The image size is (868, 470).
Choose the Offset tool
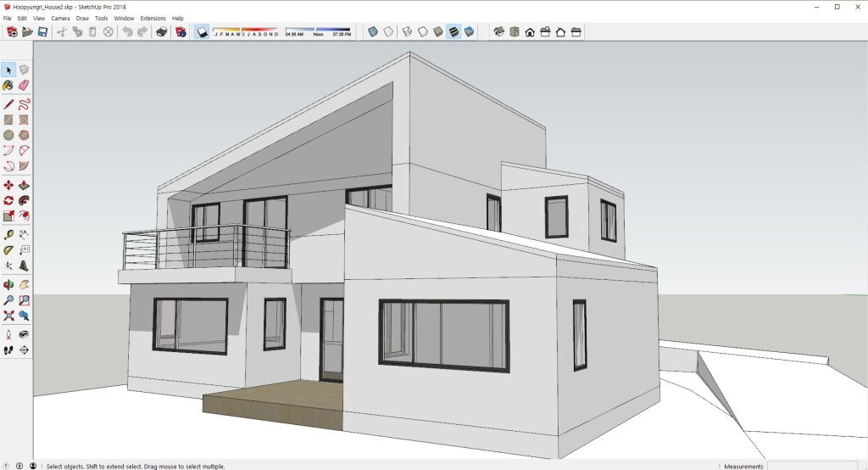[x=24, y=216]
